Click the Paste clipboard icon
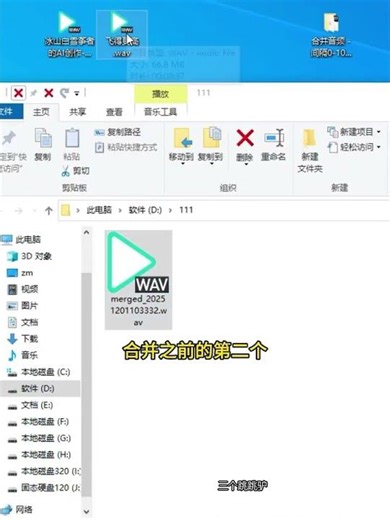This screenshot has height=520, width=390. click(72, 138)
